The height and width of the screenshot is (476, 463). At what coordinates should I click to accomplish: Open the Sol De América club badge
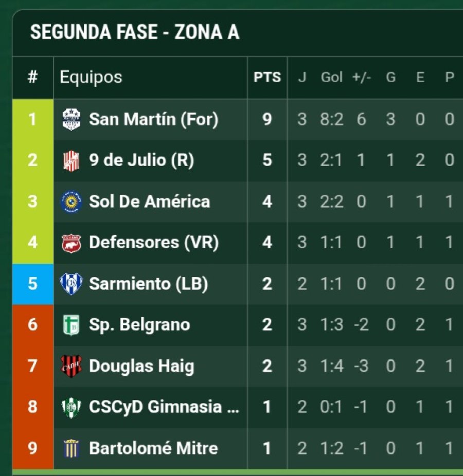click(71, 202)
